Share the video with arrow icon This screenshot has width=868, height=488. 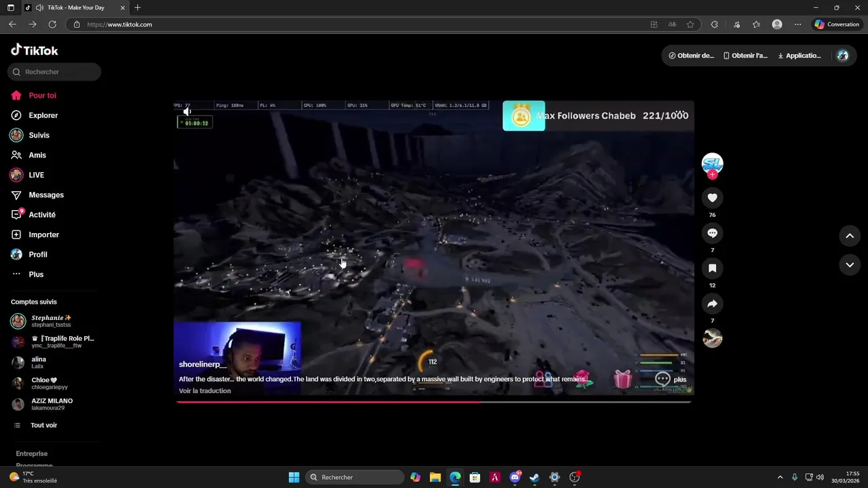(x=712, y=304)
